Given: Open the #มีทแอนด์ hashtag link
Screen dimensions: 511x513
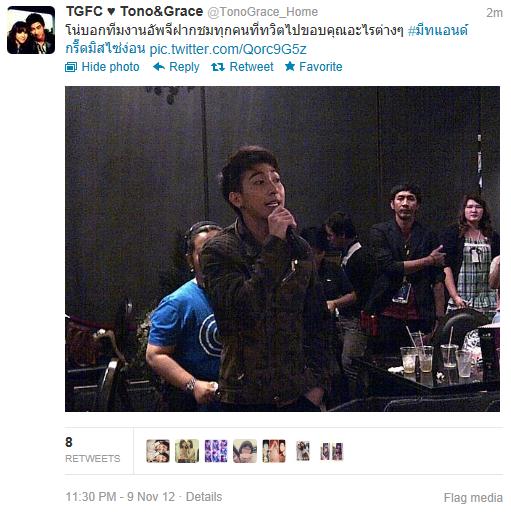Looking at the screenshot, I should click(x=438, y=30).
